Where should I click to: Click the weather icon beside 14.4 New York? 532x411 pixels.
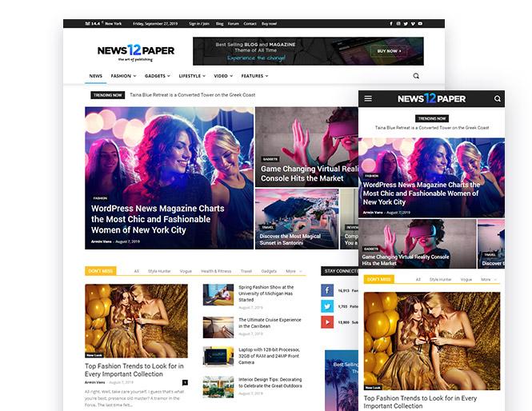click(87, 24)
